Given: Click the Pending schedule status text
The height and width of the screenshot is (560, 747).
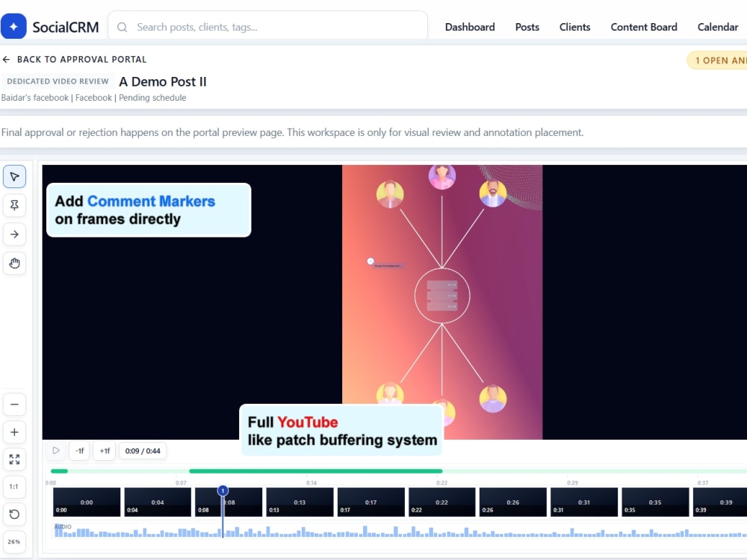Looking at the screenshot, I should (152, 98).
